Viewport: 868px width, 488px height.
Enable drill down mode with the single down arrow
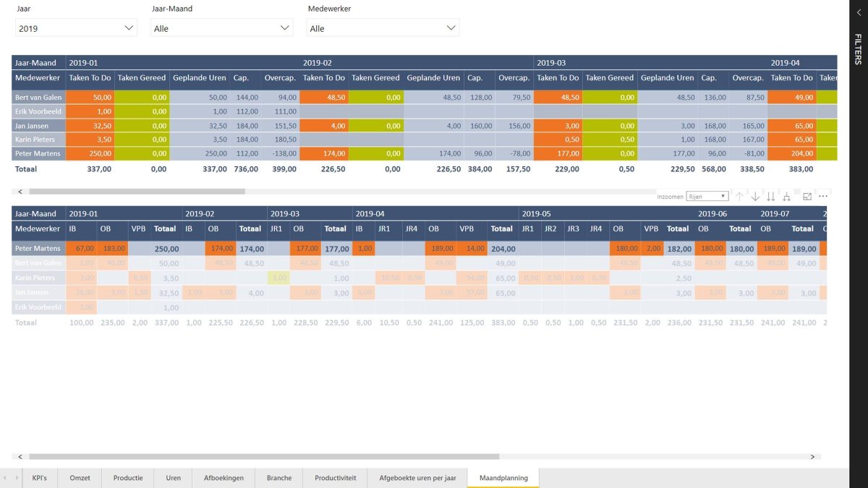(x=755, y=196)
